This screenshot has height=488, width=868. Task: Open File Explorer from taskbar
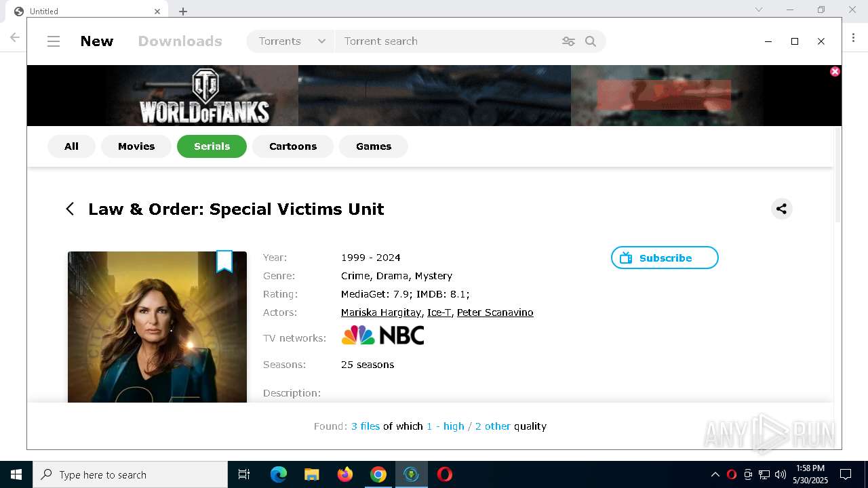312,474
